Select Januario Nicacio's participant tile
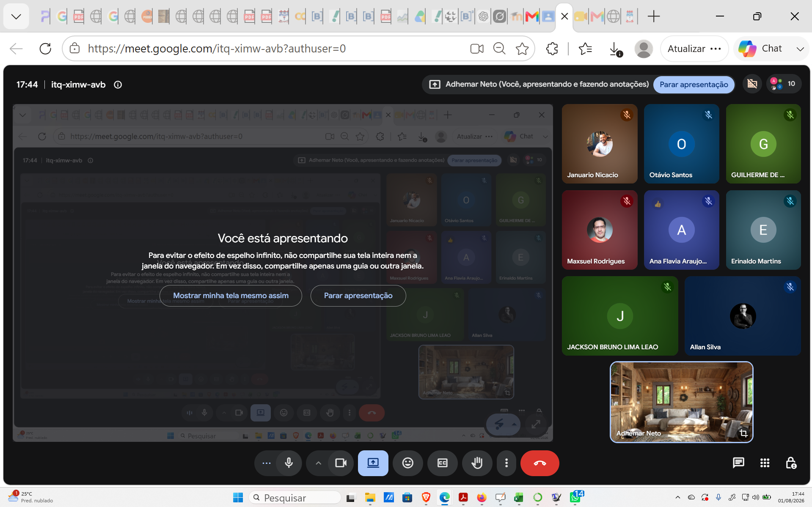The height and width of the screenshot is (507, 812). 599,144
